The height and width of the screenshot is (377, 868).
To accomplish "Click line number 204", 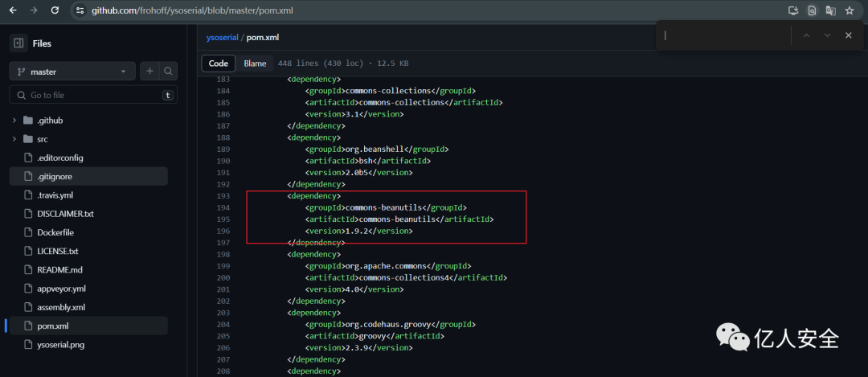I will pyautogui.click(x=223, y=324).
